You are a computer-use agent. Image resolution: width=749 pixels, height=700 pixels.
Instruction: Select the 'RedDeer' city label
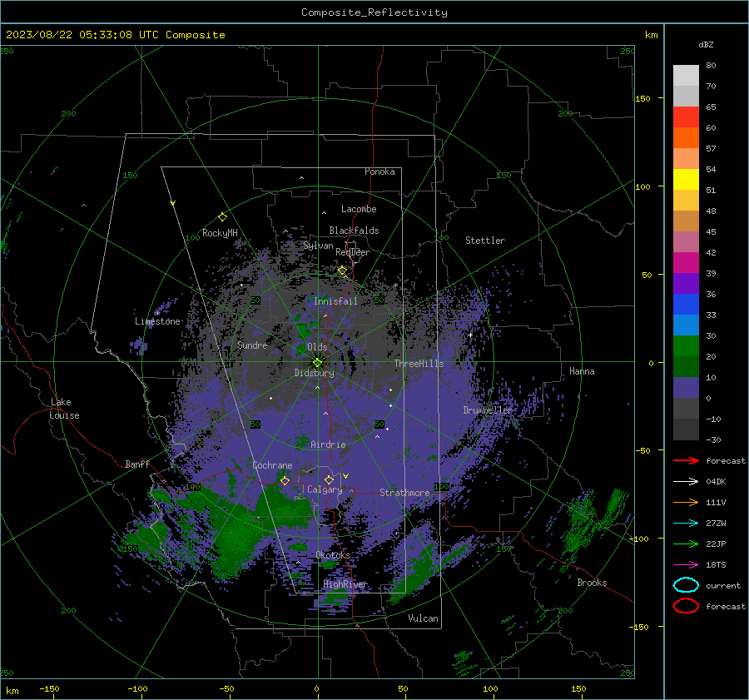353,252
